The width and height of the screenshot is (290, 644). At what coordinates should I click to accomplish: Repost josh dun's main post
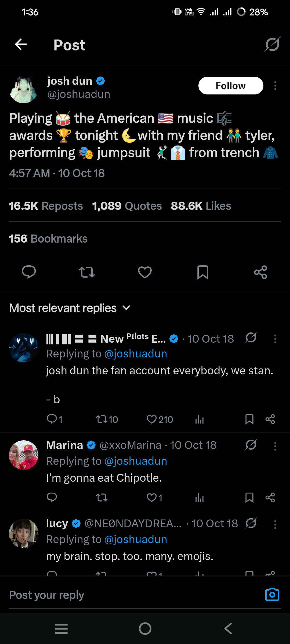(87, 272)
